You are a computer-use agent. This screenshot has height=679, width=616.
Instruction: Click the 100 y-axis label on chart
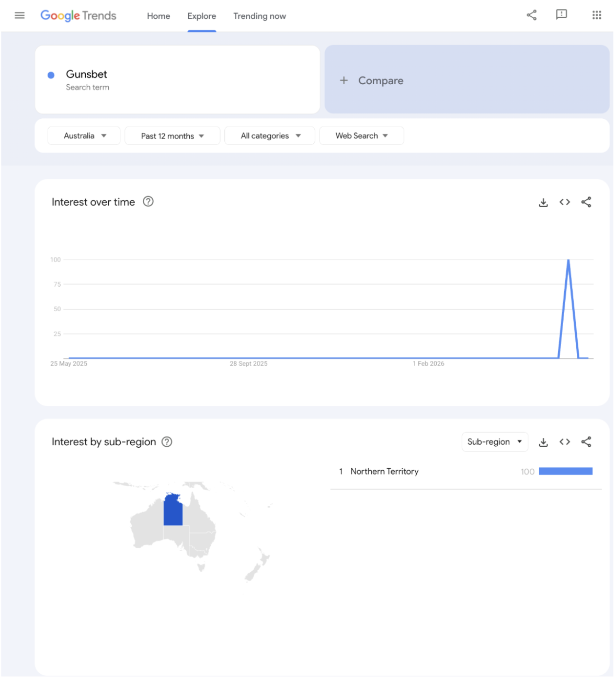[x=55, y=259]
